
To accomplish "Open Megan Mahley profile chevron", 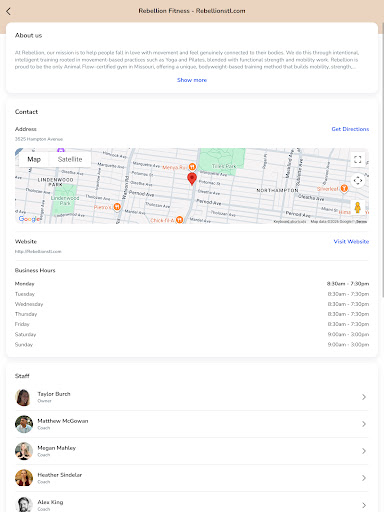I will (x=364, y=451).
